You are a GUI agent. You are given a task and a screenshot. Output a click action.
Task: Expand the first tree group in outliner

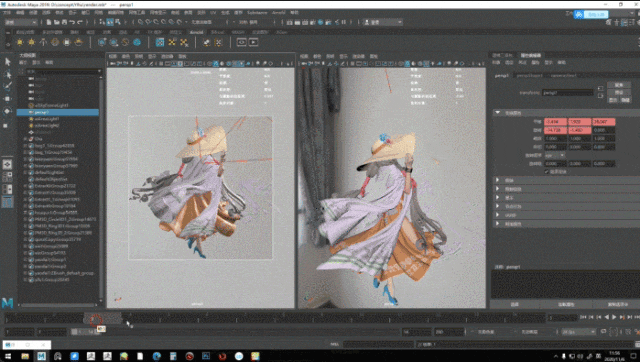[x=25, y=139]
